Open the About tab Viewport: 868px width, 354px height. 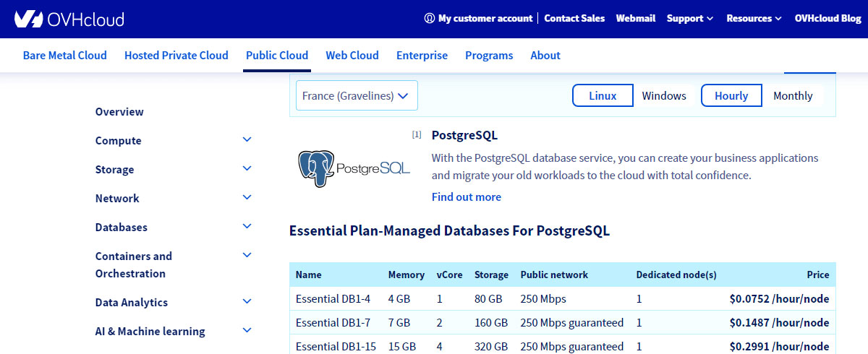(x=545, y=55)
